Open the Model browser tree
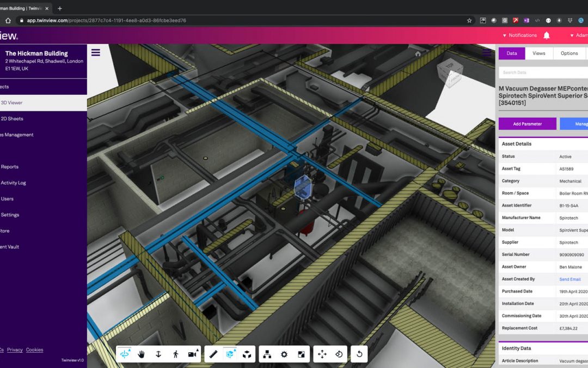The image size is (588, 368). point(267,354)
